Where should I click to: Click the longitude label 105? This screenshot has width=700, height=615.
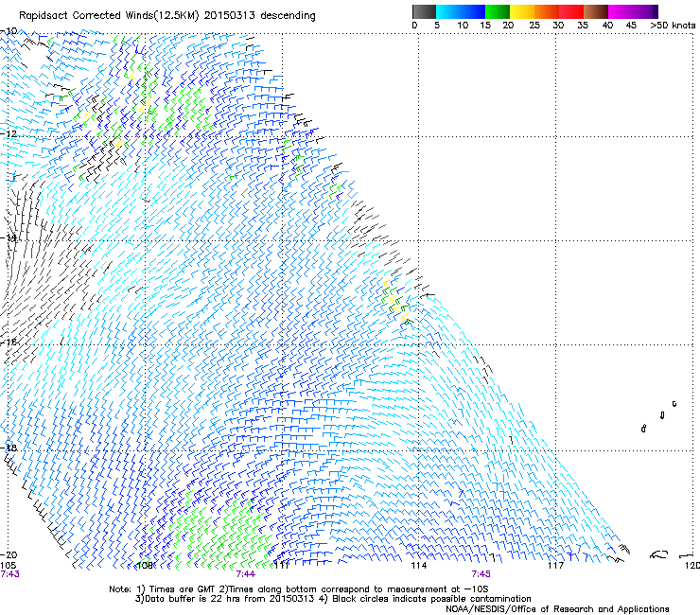coord(8,566)
